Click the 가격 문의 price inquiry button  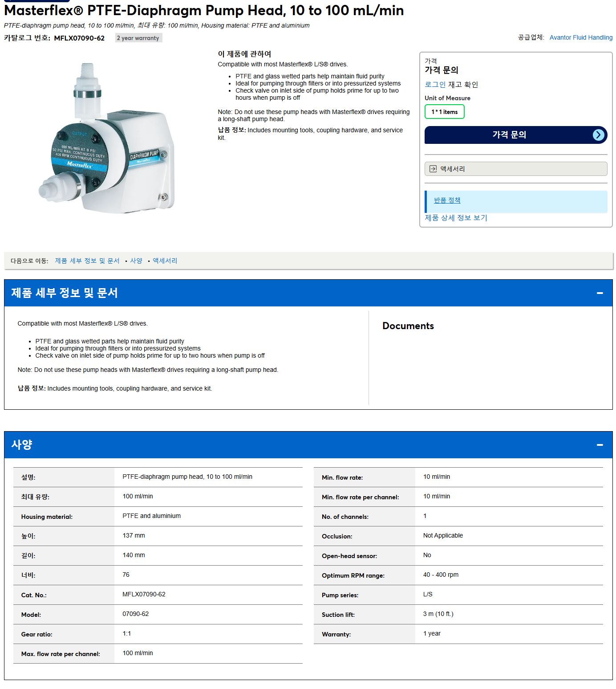tap(516, 135)
